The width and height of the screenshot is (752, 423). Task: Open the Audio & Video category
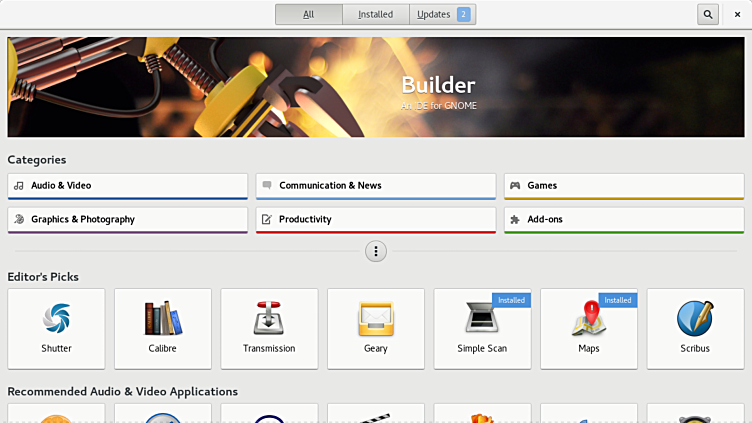tap(127, 186)
